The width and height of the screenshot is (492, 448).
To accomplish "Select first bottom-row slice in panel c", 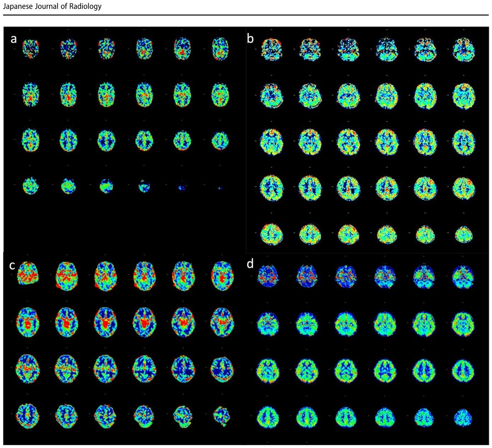I will (x=28, y=416).
